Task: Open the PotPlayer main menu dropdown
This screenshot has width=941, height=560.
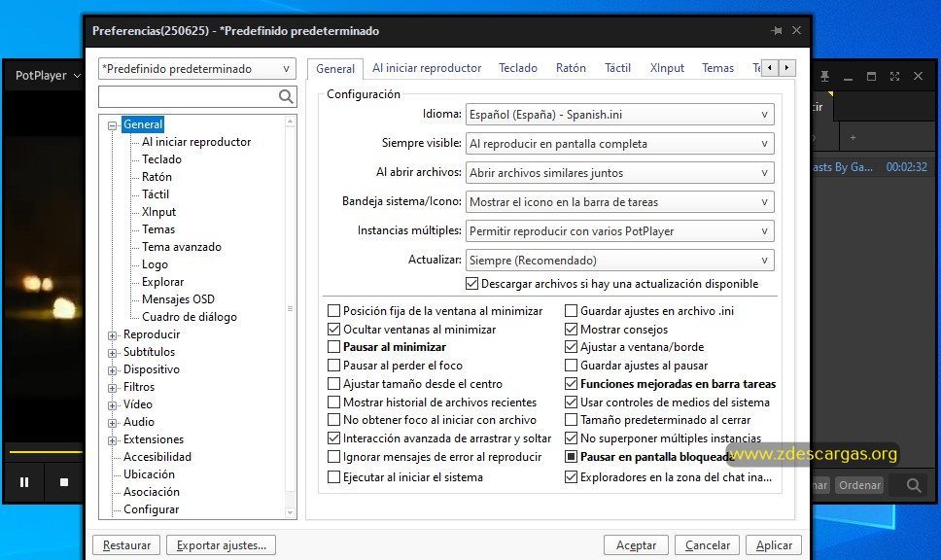Action: click(48, 76)
